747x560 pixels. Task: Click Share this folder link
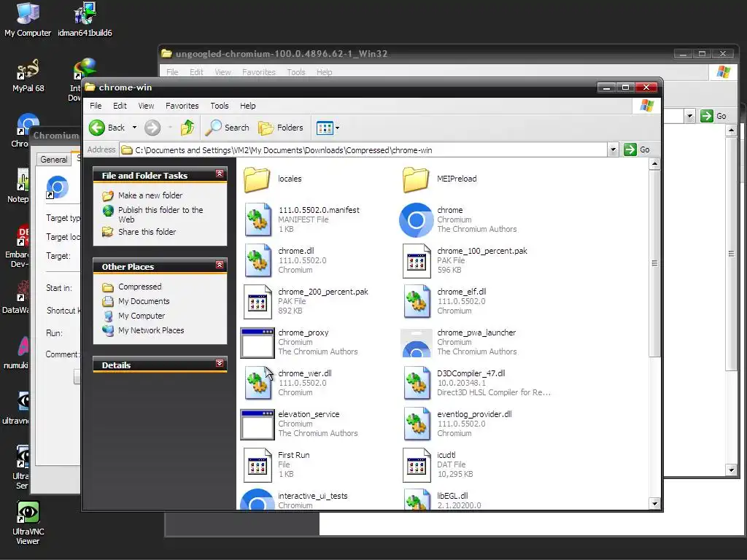[x=147, y=232]
